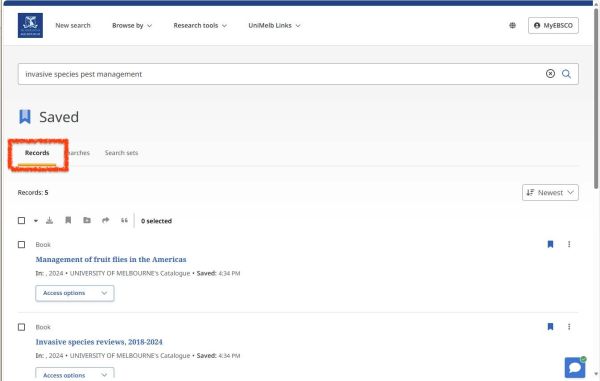Click the 0 selected label
The height and width of the screenshot is (381, 600).
point(156,221)
